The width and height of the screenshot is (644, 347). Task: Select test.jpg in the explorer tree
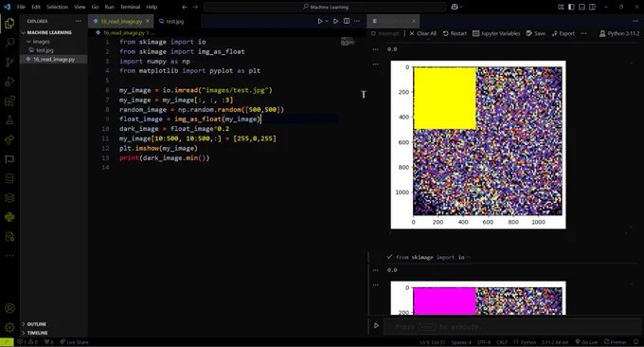click(x=45, y=50)
